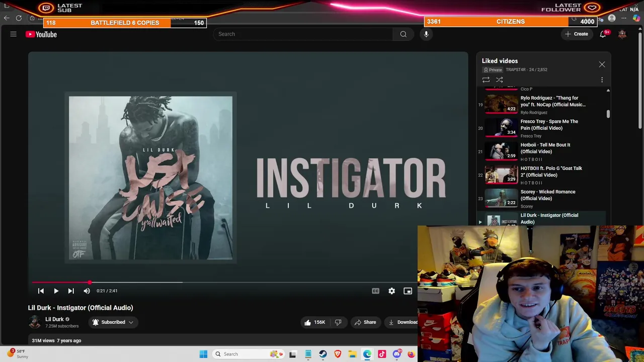Open the browser three-dot menu
Screen dimensions: 644x362
coord(624,19)
